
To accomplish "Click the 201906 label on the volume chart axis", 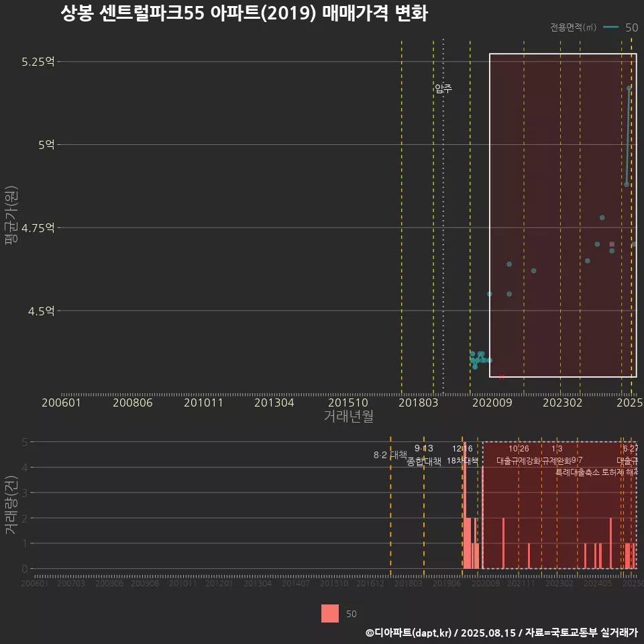I will tap(447, 583).
